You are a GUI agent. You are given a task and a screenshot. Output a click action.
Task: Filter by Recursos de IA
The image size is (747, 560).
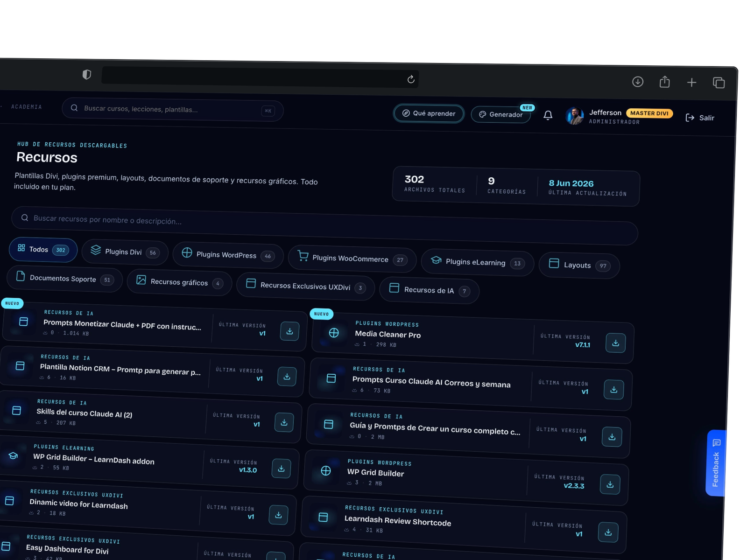[430, 290]
